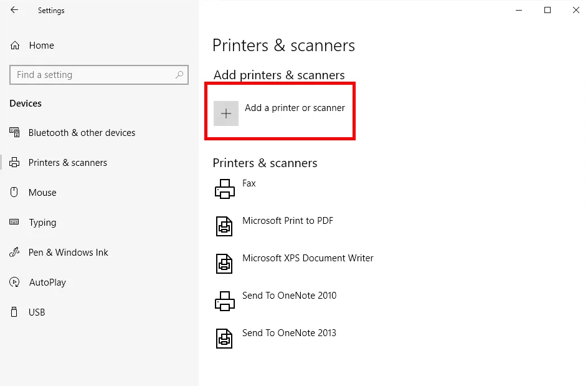Click the Fax printer icon
Screen dimensions: 588x386
pos(225,188)
